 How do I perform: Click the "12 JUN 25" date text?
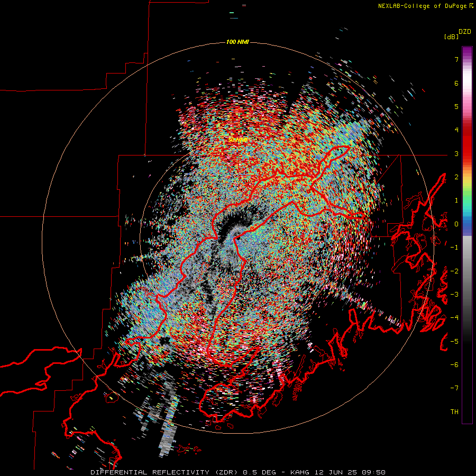pos(335,472)
